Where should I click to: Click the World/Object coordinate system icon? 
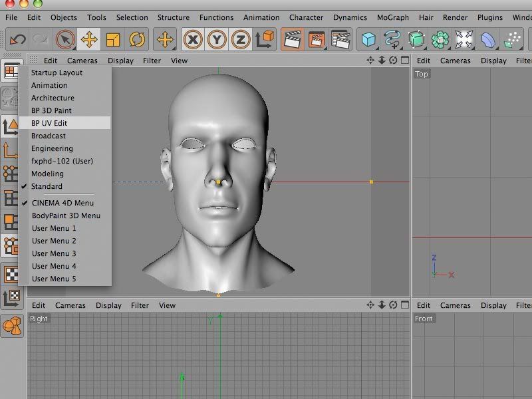(x=265, y=40)
